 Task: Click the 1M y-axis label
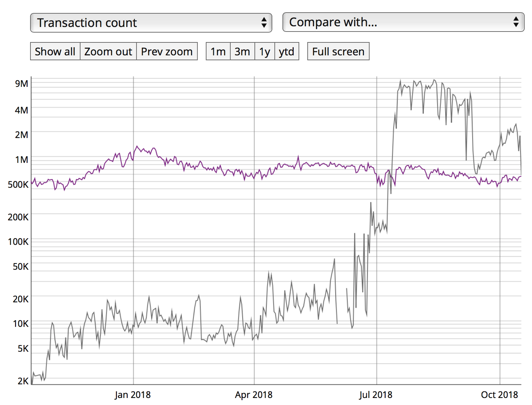point(22,160)
